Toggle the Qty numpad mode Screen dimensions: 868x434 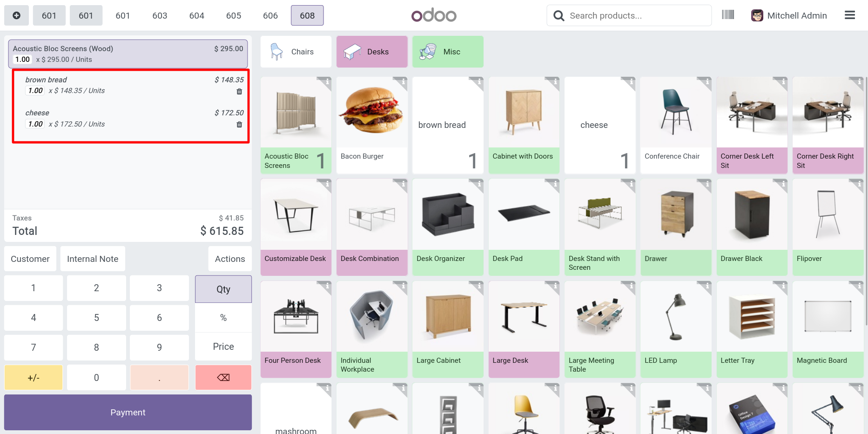(x=223, y=289)
